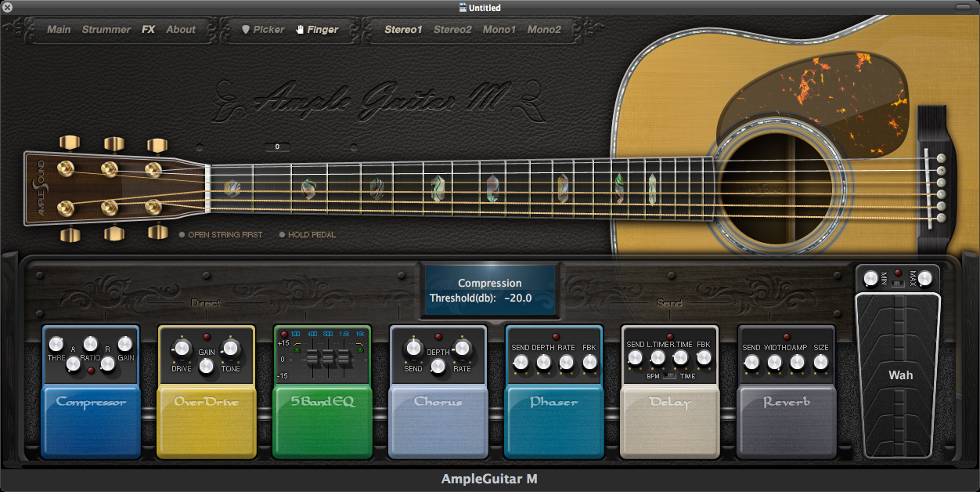Enable the Hold Pedal option
980x492 pixels.
click(x=308, y=234)
